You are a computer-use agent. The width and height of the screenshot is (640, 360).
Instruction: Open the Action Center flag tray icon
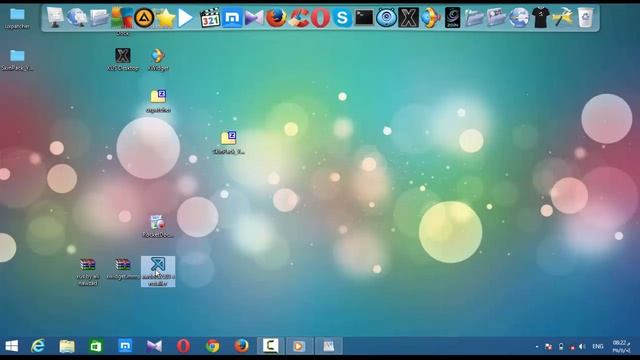point(549,347)
